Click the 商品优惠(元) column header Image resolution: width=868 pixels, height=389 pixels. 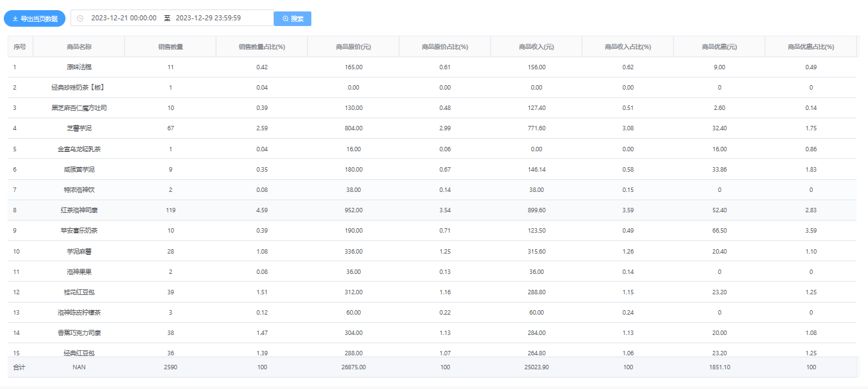pos(719,47)
